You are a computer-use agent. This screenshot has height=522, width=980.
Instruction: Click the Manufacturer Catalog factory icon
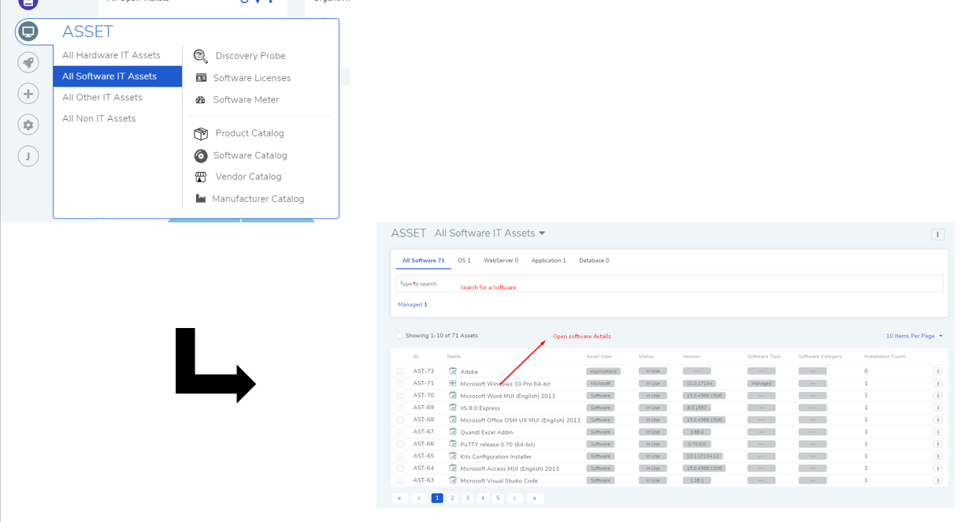click(x=201, y=199)
